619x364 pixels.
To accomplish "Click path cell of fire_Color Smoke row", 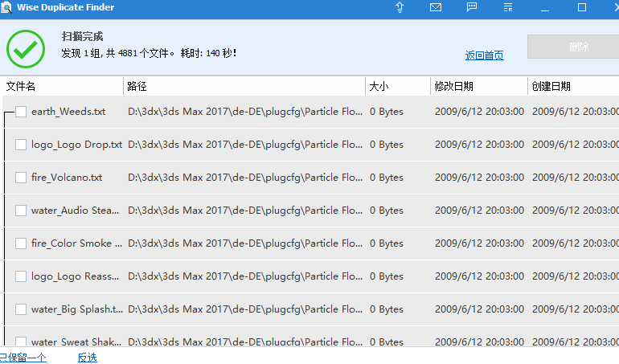I will [x=244, y=243].
